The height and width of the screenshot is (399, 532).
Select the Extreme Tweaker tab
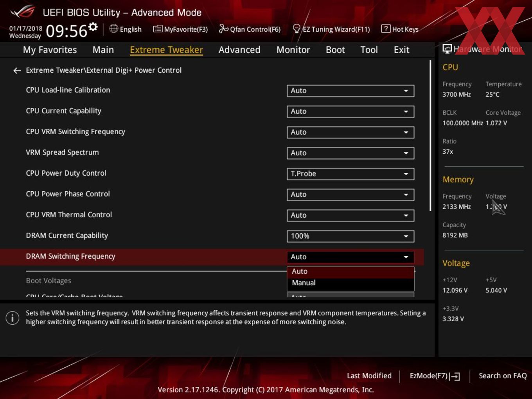pyautogui.click(x=166, y=50)
